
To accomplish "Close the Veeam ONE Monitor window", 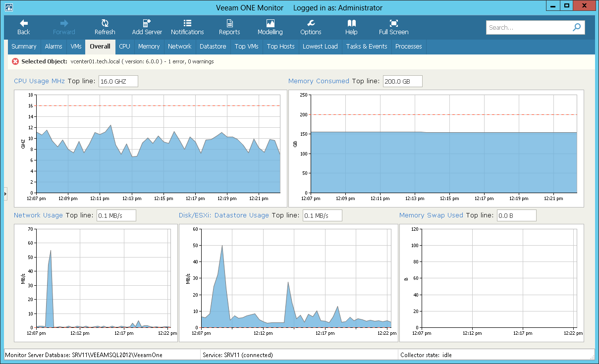I will (x=585, y=5).
